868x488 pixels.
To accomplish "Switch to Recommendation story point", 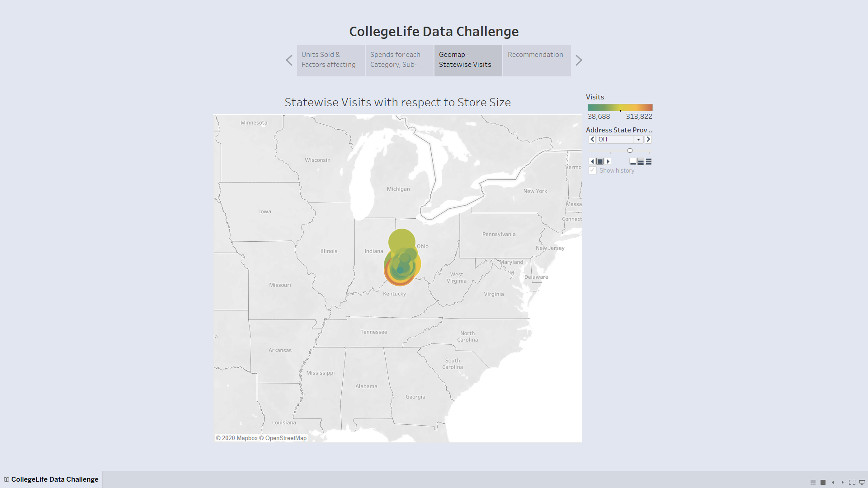I will click(537, 60).
